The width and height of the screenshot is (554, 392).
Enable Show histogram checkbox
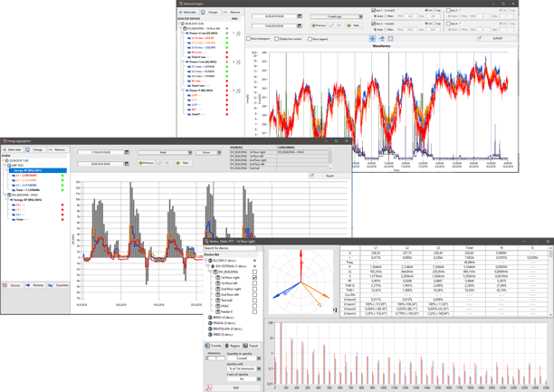click(248, 39)
